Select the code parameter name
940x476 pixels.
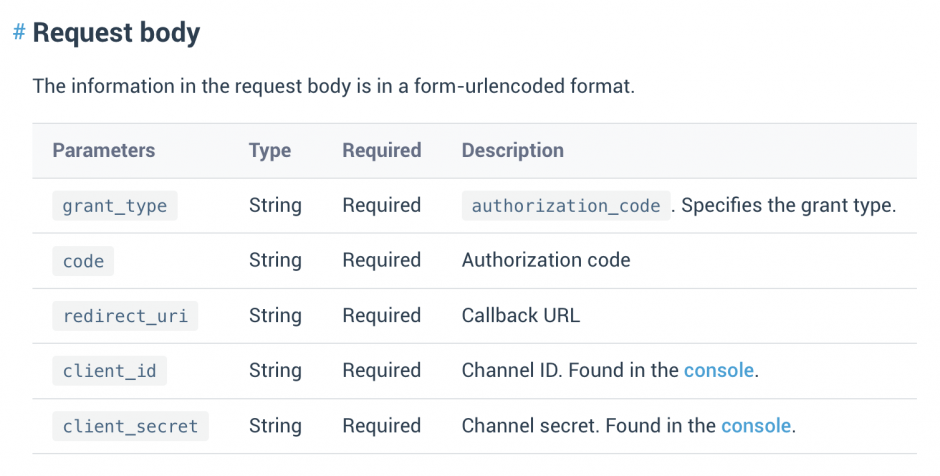(x=83, y=261)
